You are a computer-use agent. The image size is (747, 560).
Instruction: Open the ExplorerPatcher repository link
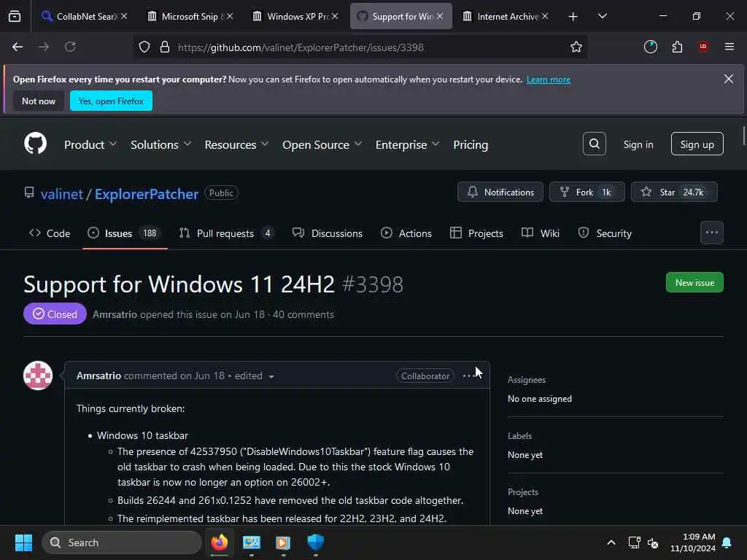tap(146, 194)
